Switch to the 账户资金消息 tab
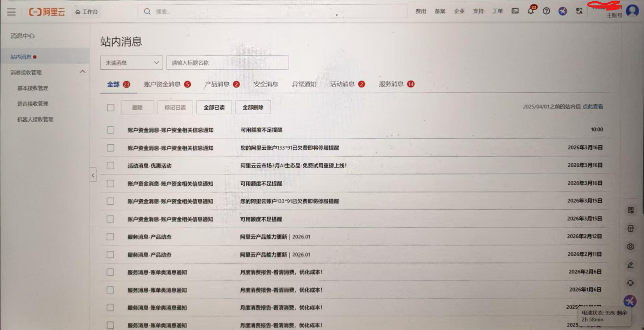Image resolution: width=644 pixels, height=330 pixels. coord(167,84)
